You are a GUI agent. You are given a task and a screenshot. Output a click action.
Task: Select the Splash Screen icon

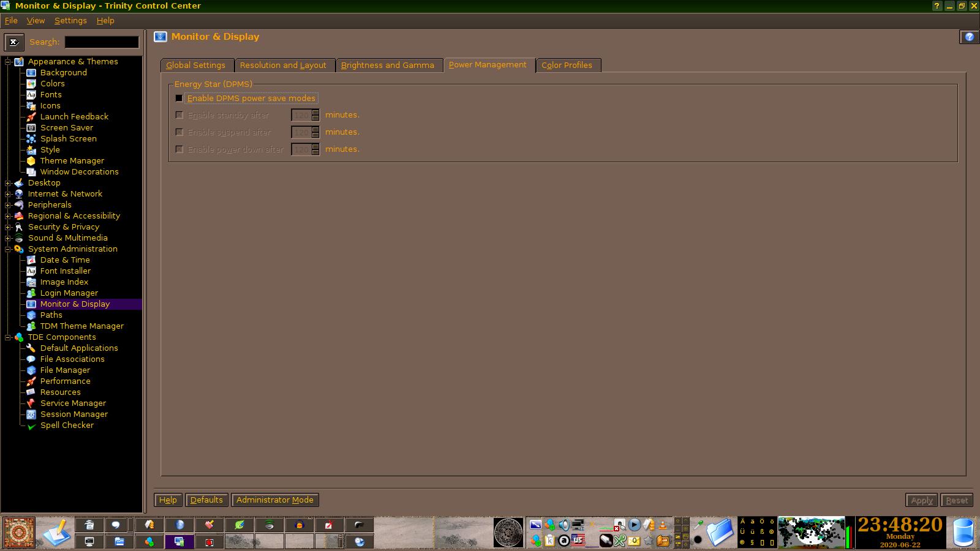[x=31, y=138]
